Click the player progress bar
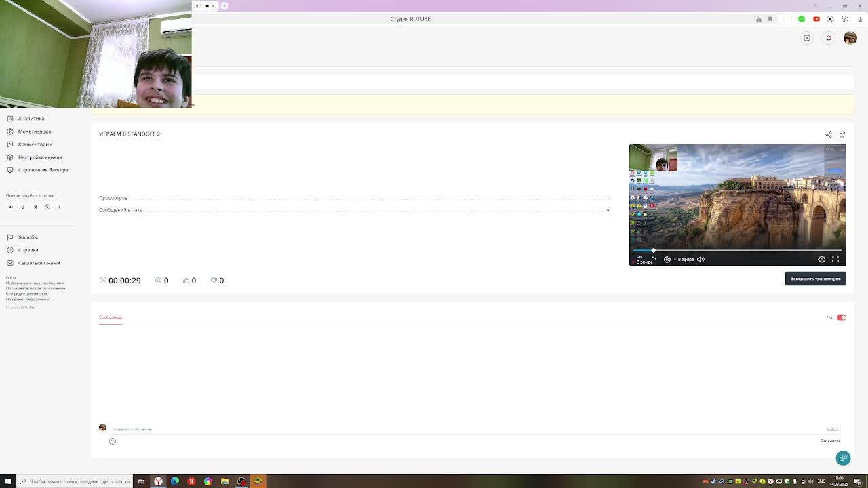This screenshot has width=868, height=488. 738,251
